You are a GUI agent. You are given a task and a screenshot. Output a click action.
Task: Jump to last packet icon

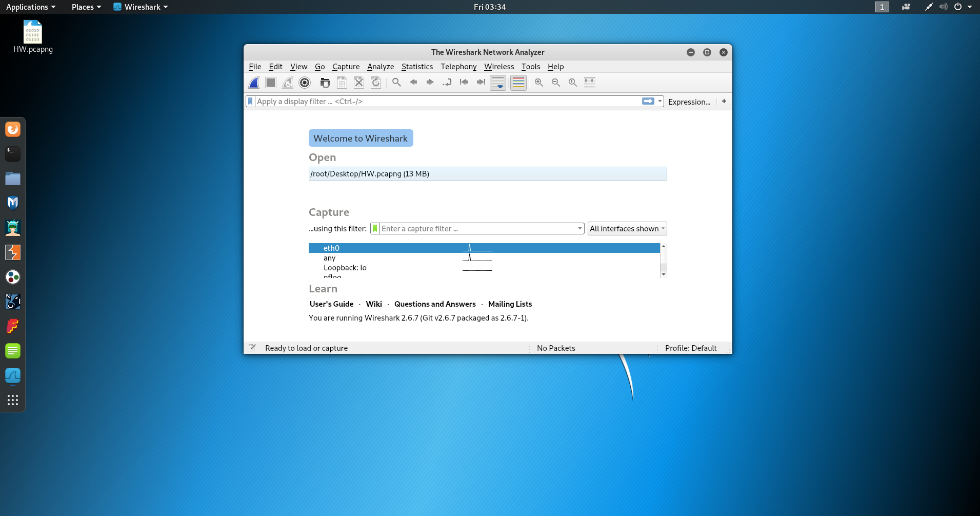[x=481, y=82]
